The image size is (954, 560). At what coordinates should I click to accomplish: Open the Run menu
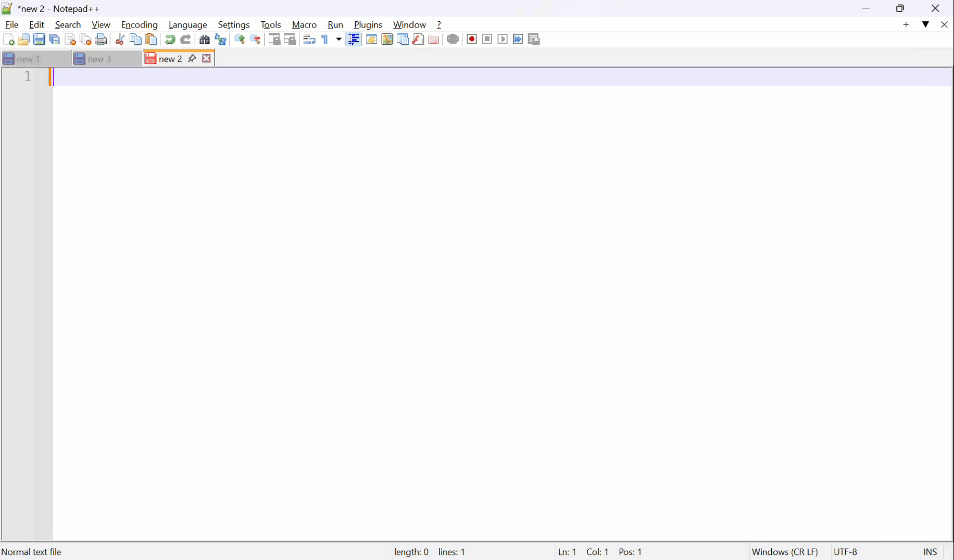point(335,24)
